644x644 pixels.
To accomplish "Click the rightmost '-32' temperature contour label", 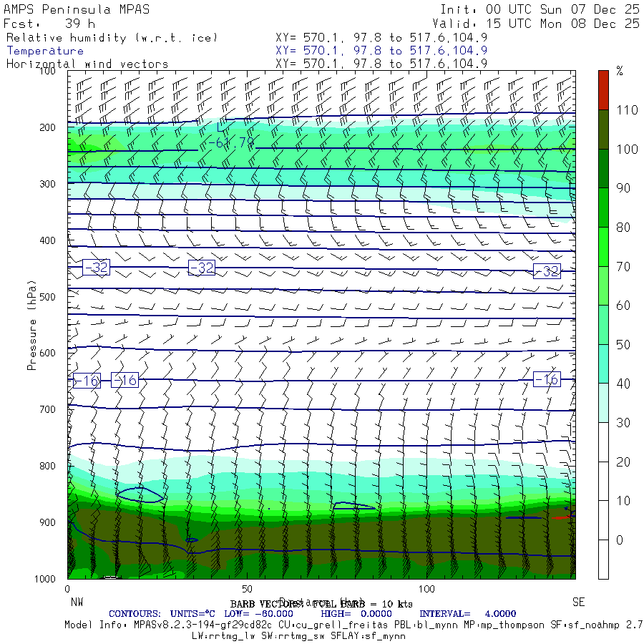I will (547, 271).
